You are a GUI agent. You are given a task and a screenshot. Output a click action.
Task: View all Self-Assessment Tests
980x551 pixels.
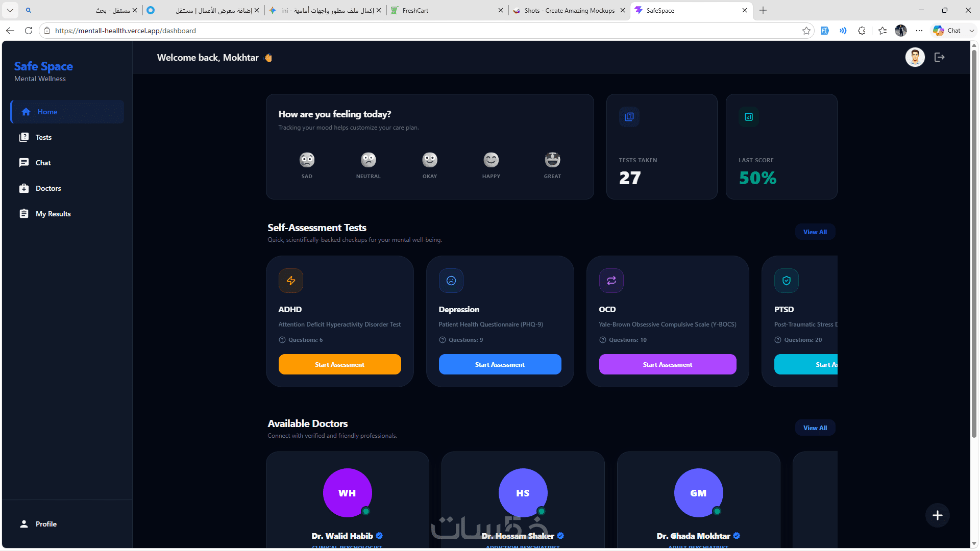pyautogui.click(x=815, y=232)
